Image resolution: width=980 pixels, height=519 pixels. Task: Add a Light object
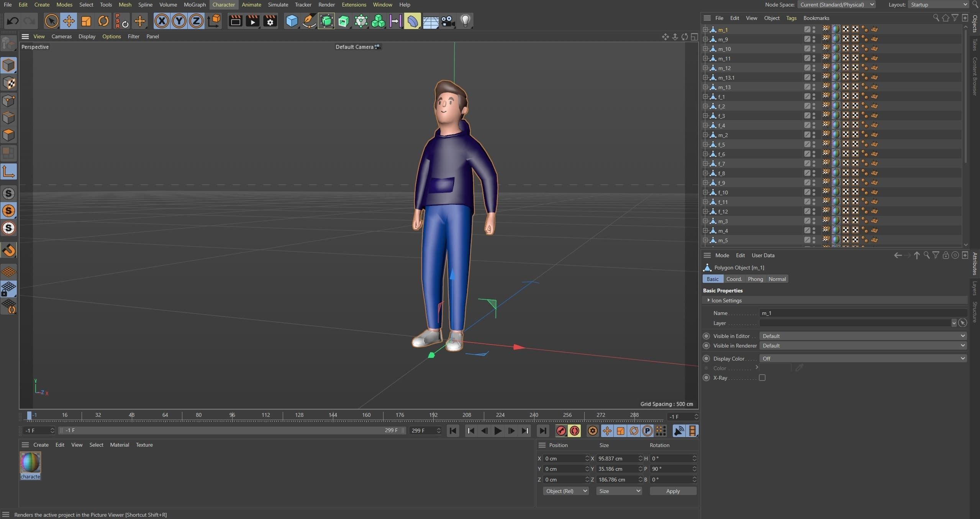[x=465, y=21]
